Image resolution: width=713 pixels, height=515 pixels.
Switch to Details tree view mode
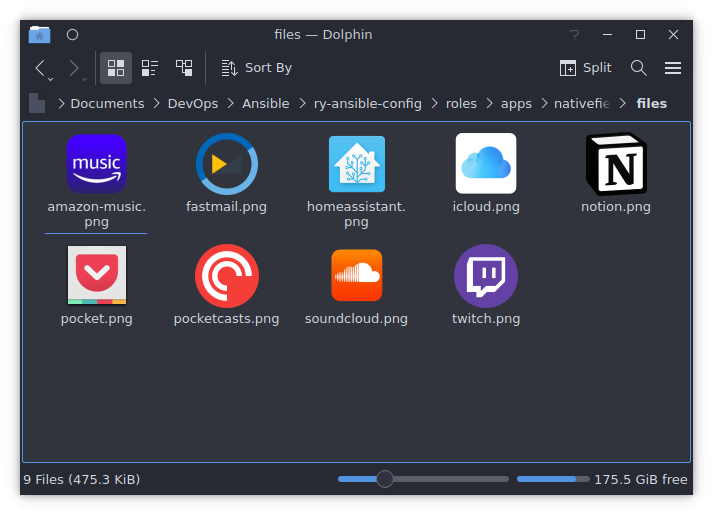(x=184, y=68)
